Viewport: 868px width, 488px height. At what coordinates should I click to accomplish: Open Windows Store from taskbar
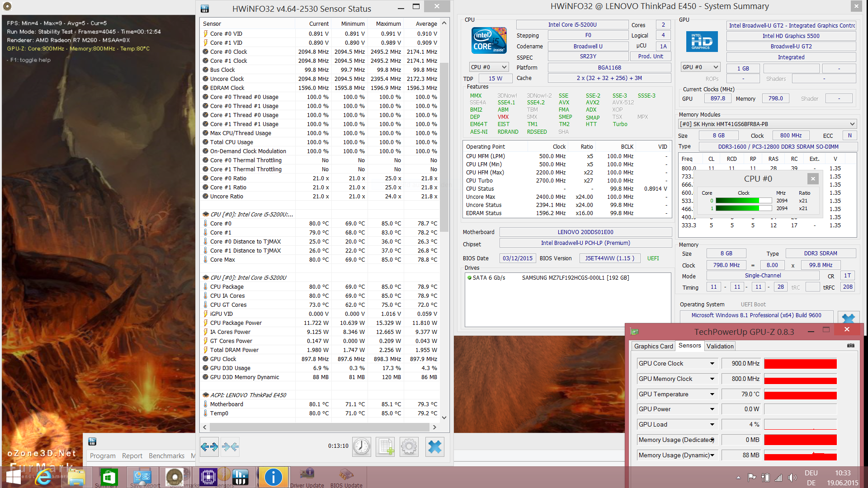(109, 477)
